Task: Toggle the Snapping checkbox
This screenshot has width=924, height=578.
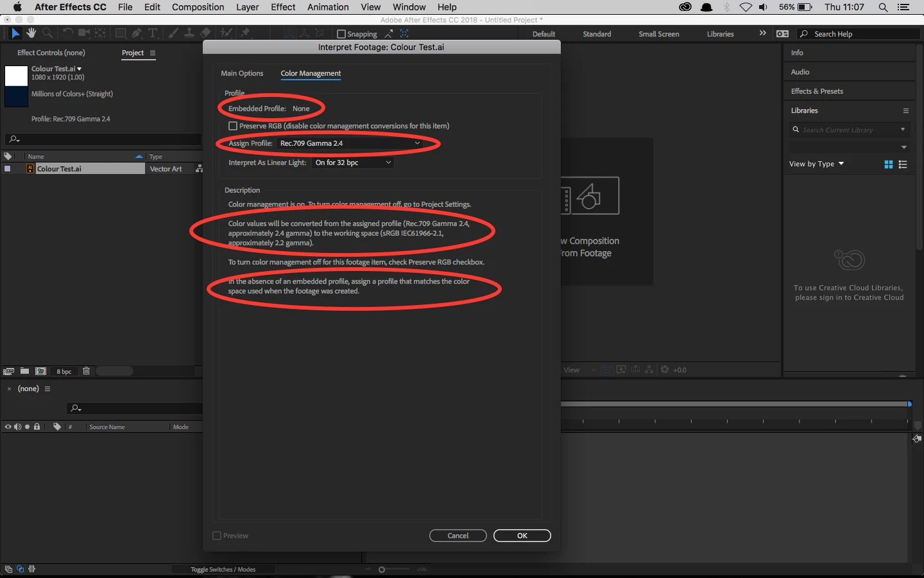Action: point(341,34)
